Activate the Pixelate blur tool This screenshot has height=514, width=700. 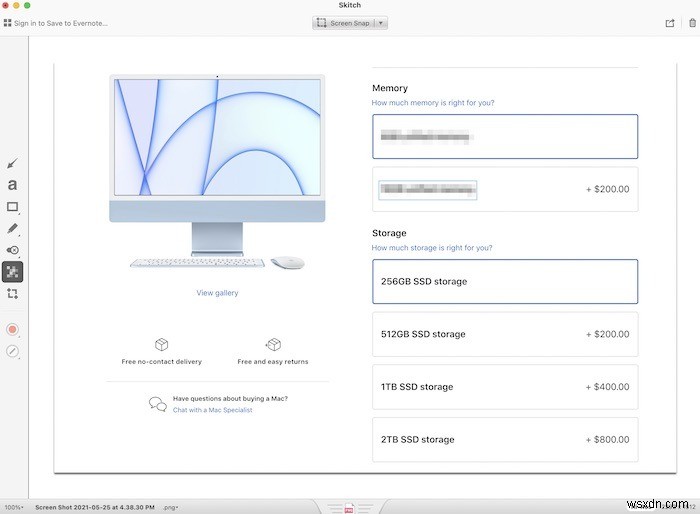(12, 272)
